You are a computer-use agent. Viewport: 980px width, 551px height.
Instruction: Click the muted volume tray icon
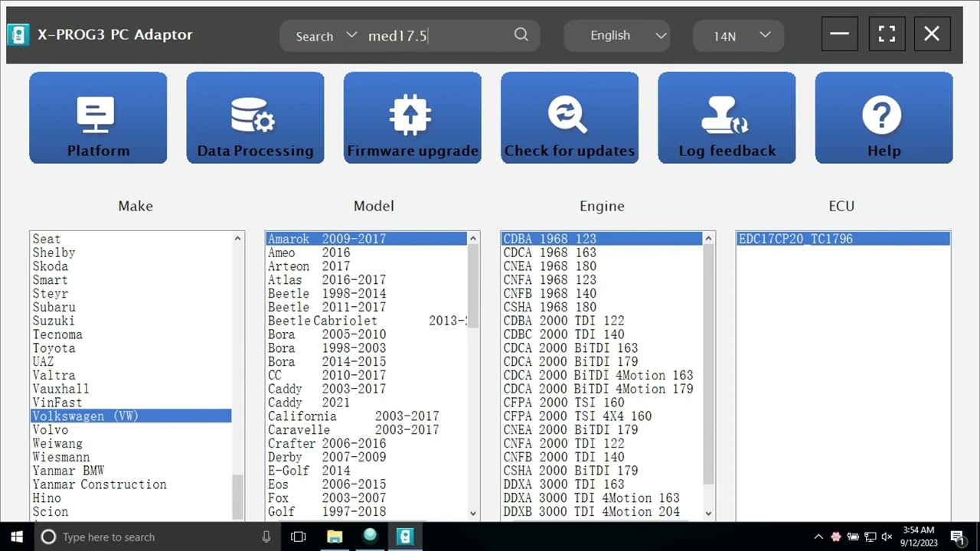point(887,537)
